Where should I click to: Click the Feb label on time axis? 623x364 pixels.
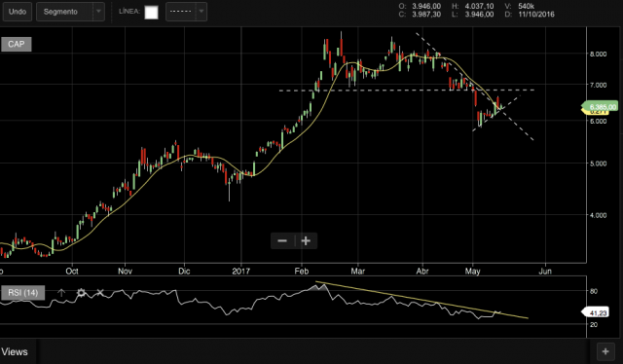tap(301, 272)
